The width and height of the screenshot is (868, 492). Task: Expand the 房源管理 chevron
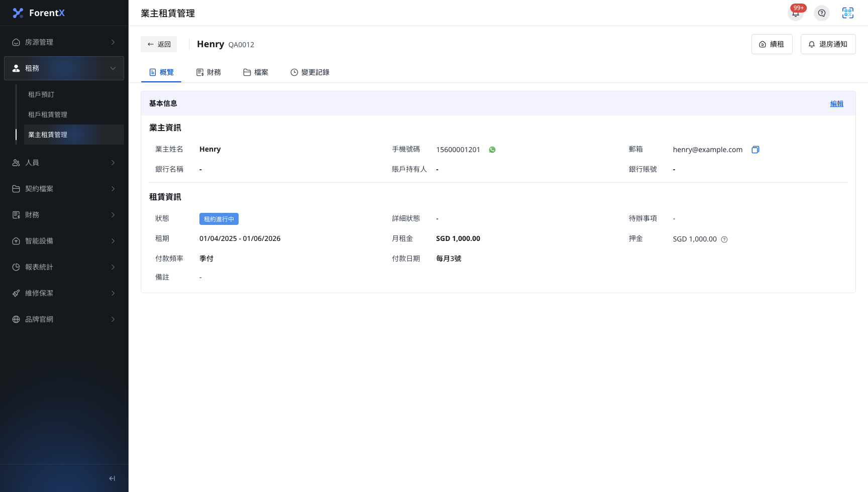click(113, 42)
